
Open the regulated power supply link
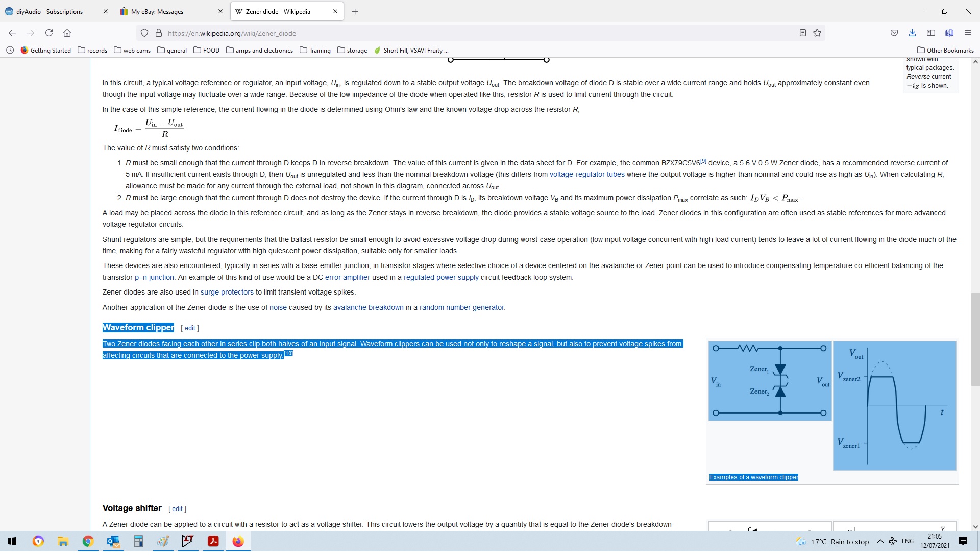click(x=441, y=277)
